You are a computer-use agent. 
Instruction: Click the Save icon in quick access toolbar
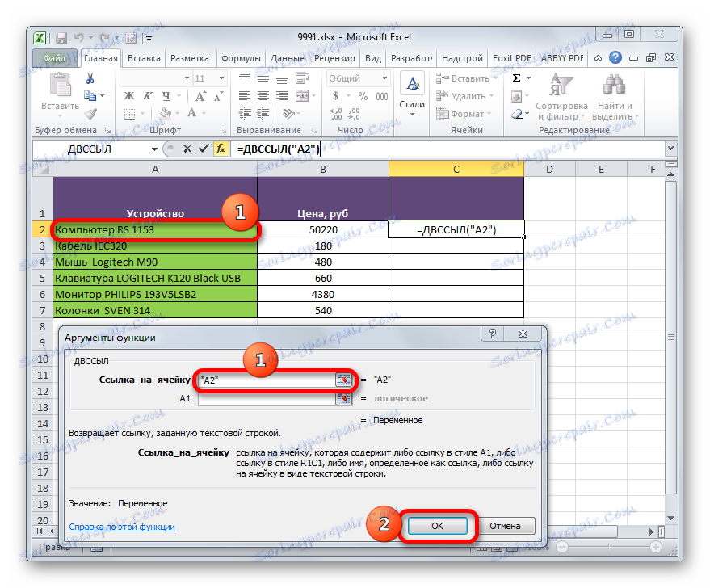click(61, 38)
